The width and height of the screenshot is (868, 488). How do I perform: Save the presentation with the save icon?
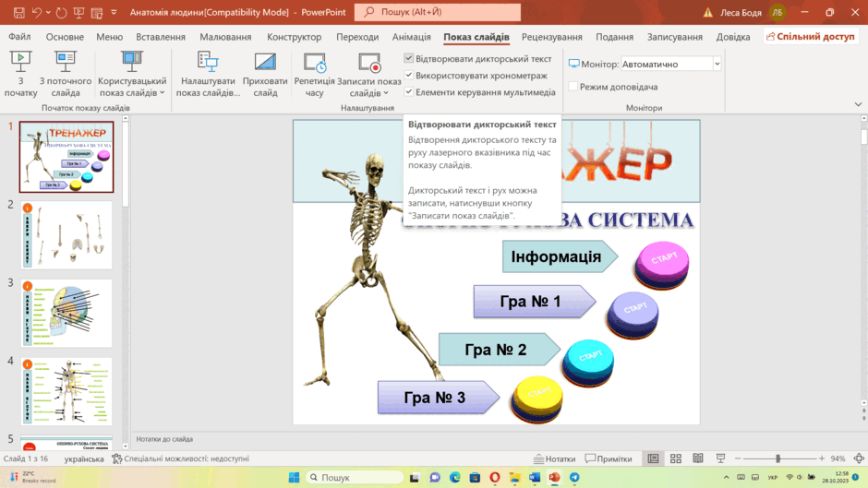[x=18, y=12]
